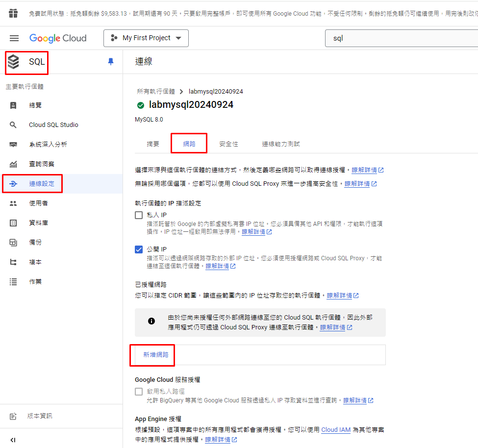478x448 pixels.
Task: Click the 查詢洞察 chart icon
Action: (13, 164)
